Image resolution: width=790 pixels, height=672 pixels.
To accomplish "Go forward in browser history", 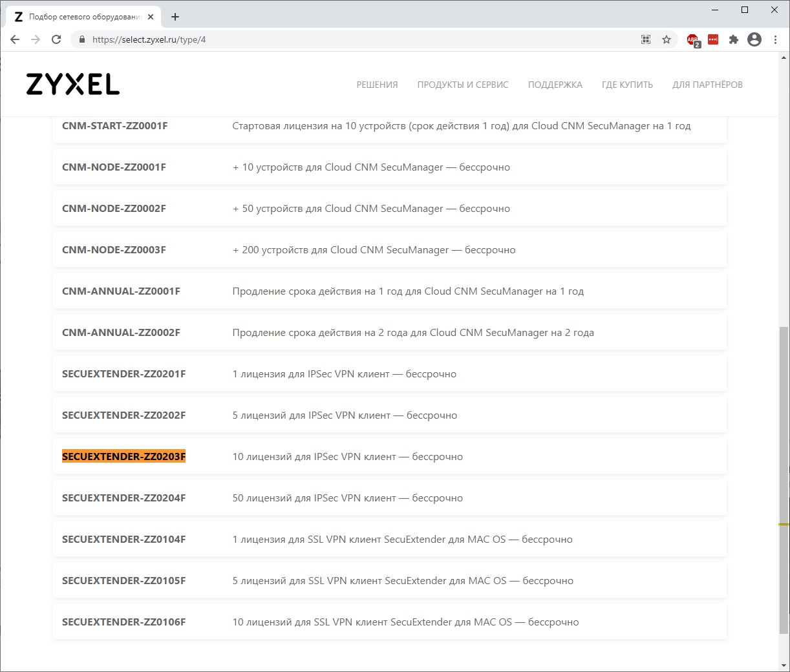I will 36,39.
